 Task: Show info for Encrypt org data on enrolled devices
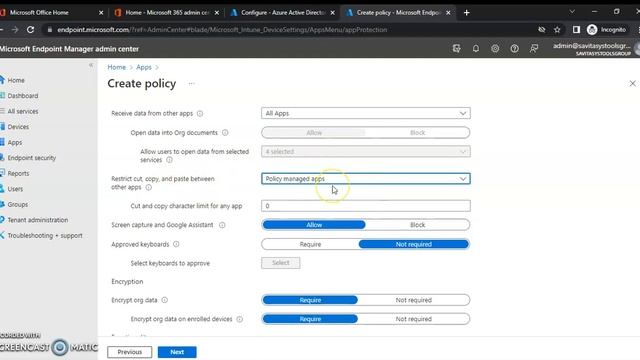pos(240,319)
